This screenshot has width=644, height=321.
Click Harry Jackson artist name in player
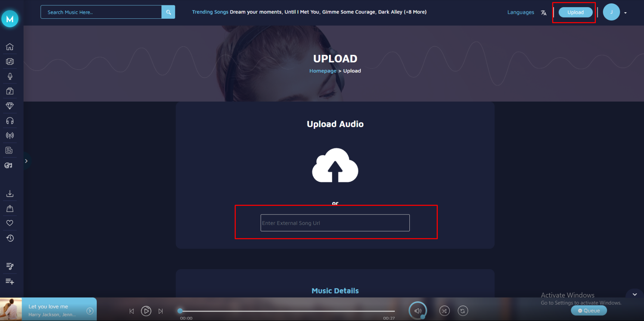click(44, 315)
